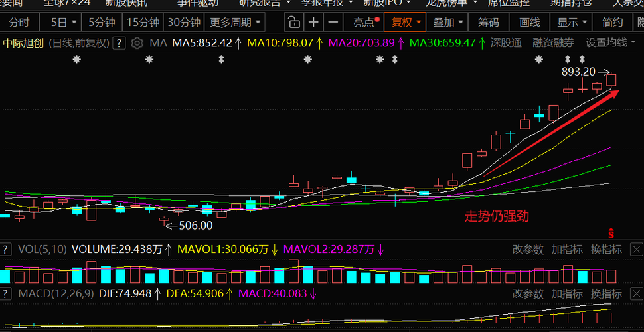
Task: Open the 席位监控 tab
Action: [x=509, y=3]
